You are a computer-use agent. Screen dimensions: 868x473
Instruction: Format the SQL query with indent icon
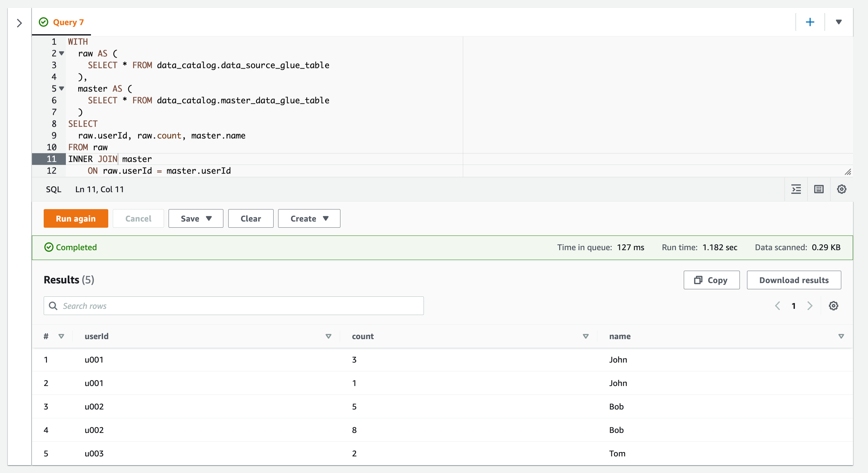point(796,189)
